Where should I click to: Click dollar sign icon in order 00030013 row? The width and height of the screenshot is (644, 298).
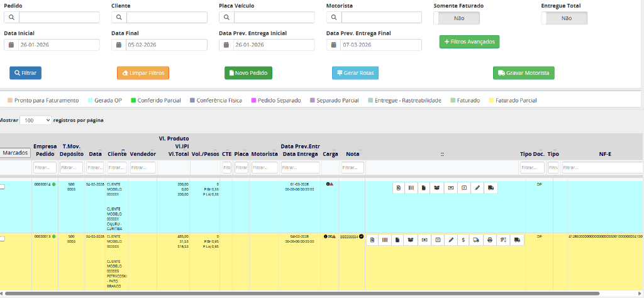pos(463,240)
